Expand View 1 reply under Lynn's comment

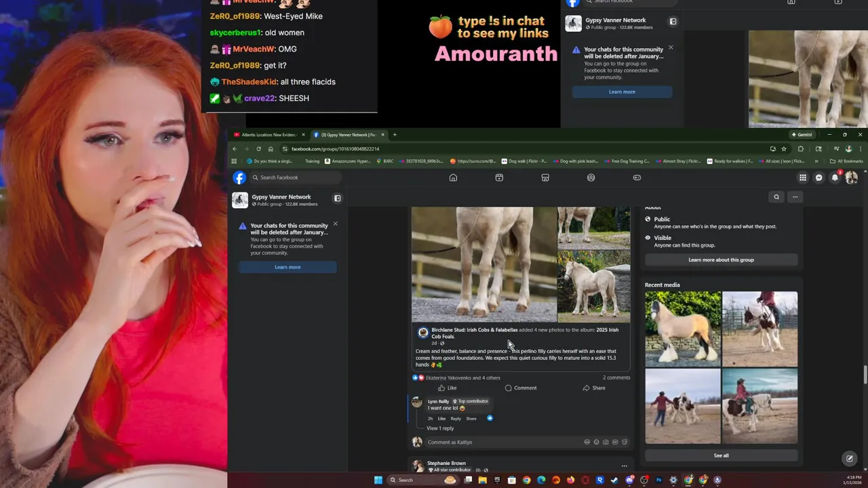tap(440, 428)
